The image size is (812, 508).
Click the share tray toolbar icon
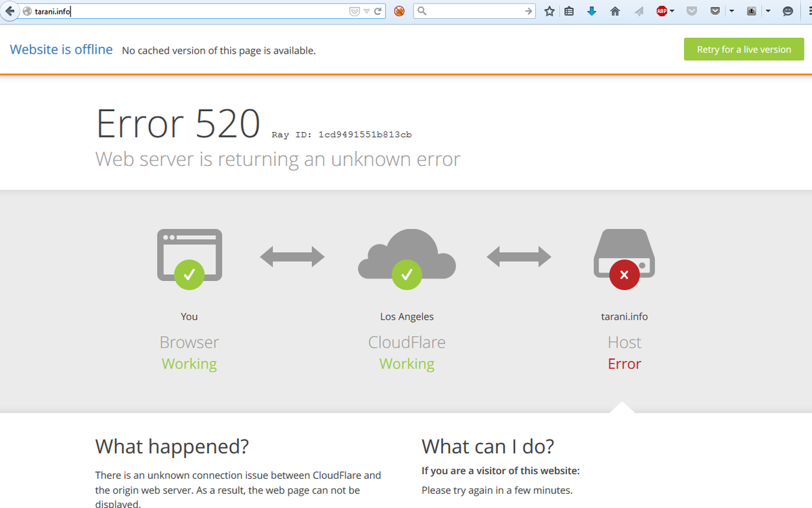752,11
